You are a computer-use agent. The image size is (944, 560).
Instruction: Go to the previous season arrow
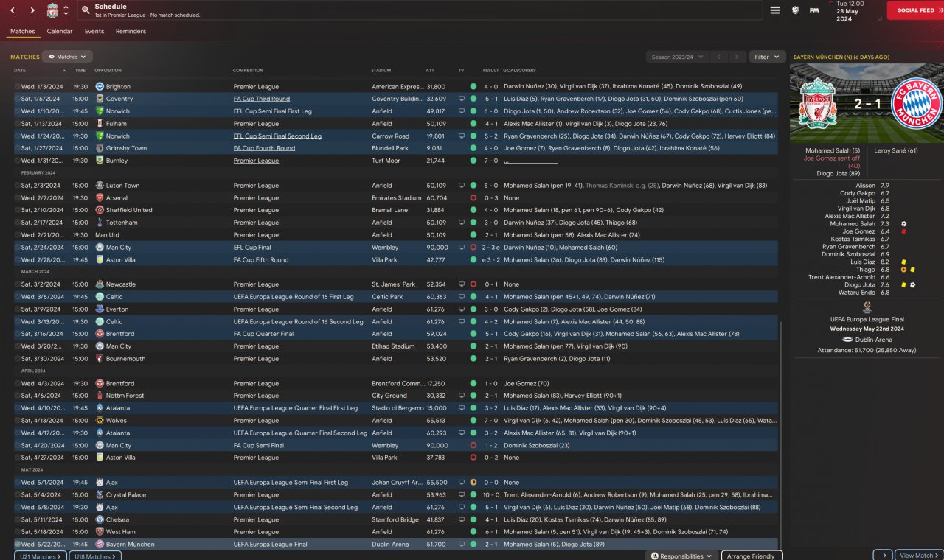(x=718, y=57)
